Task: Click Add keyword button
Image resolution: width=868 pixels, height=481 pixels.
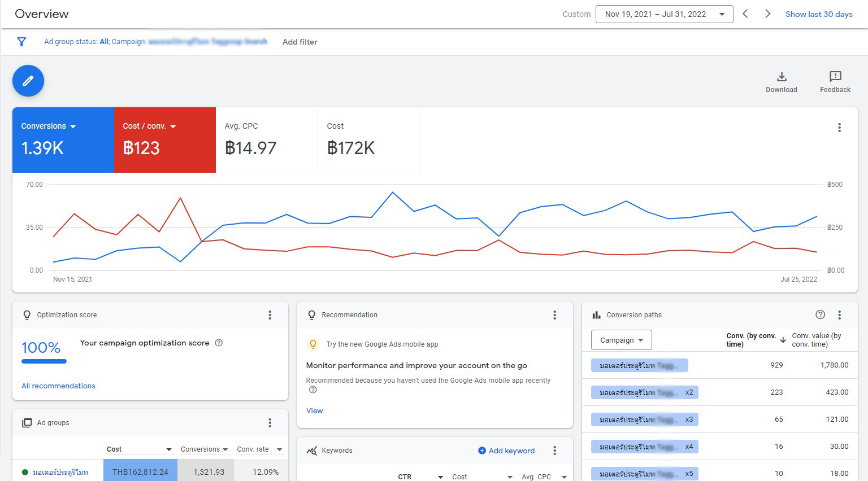Action: tap(506, 451)
